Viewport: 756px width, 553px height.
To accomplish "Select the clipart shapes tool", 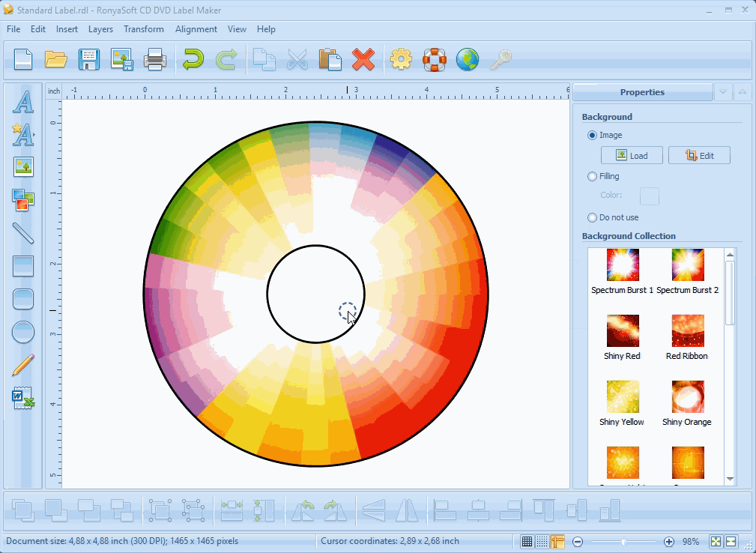I will [x=23, y=200].
